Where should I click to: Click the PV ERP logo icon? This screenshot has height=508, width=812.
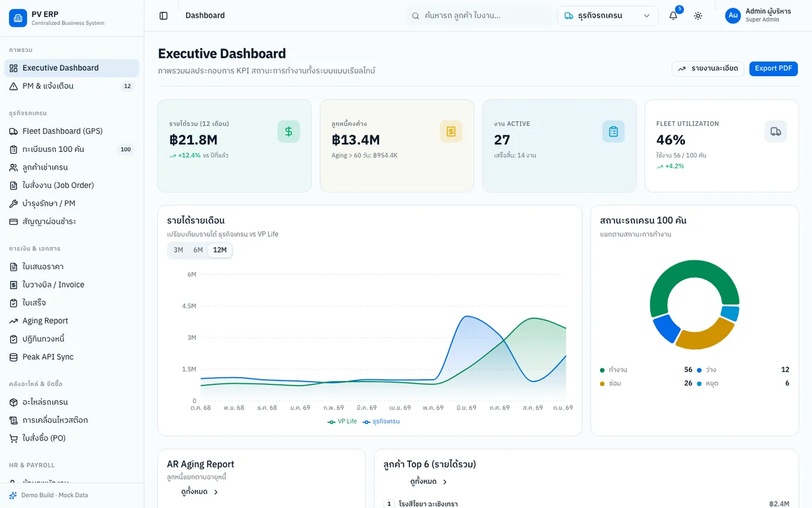18,18
